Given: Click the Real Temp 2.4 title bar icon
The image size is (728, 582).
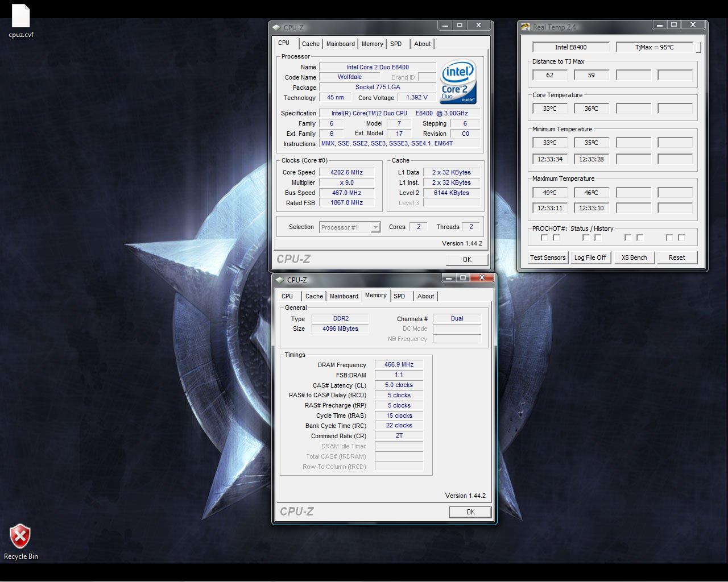Looking at the screenshot, I should (x=525, y=27).
